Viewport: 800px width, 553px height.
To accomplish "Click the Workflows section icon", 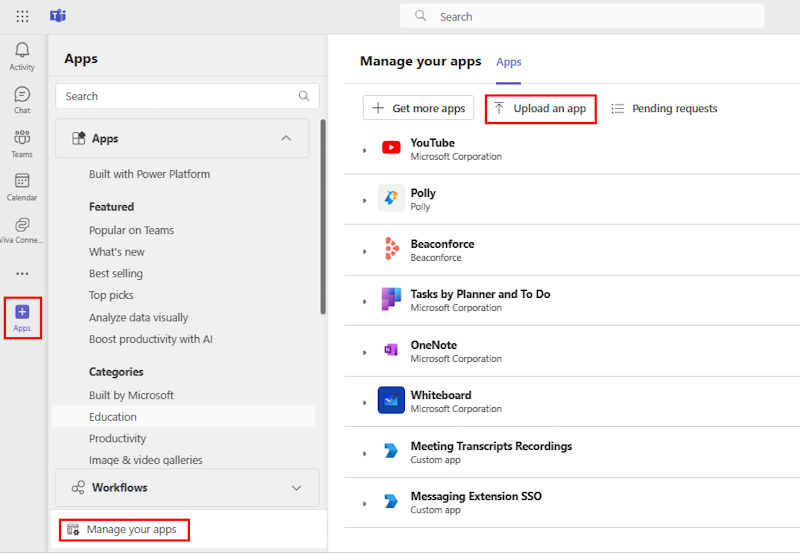I will click(x=78, y=487).
